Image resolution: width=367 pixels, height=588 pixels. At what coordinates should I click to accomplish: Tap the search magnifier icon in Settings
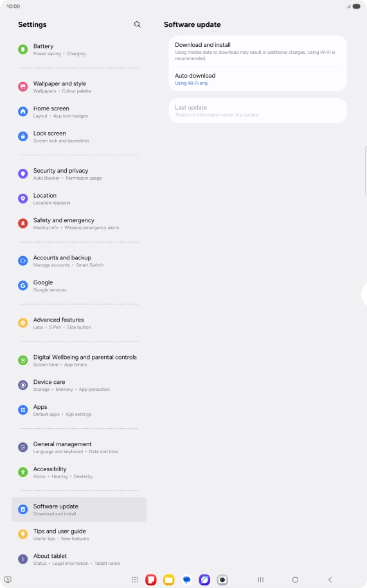pyautogui.click(x=138, y=24)
